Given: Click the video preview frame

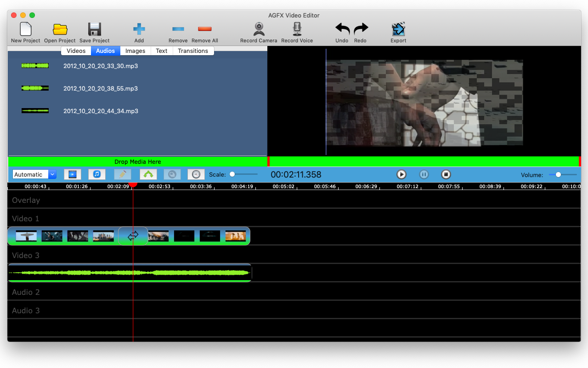Looking at the screenshot, I should point(424,103).
